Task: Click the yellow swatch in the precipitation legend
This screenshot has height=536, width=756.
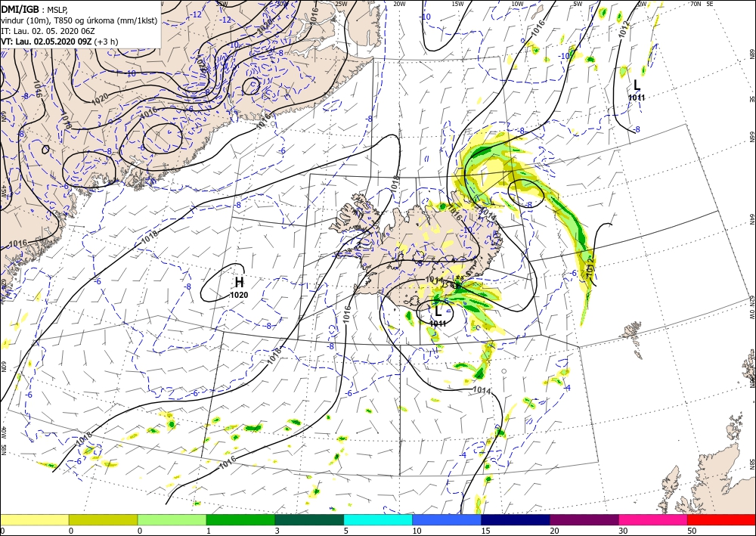Action: coord(34,519)
